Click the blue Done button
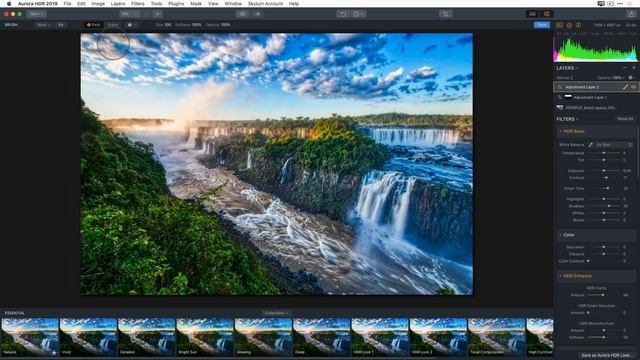This screenshot has width=640, height=360. pos(542,25)
